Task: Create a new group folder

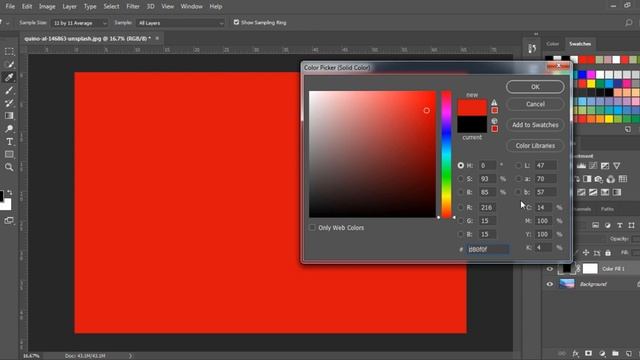Action: (616, 353)
